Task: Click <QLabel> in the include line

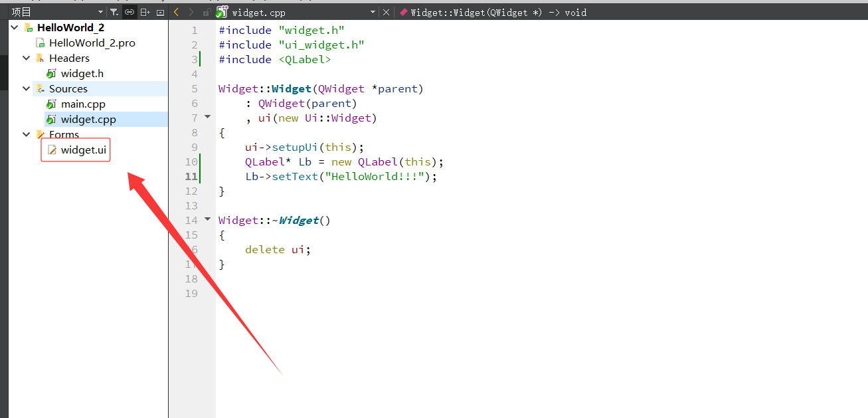Action: coord(305,60)
